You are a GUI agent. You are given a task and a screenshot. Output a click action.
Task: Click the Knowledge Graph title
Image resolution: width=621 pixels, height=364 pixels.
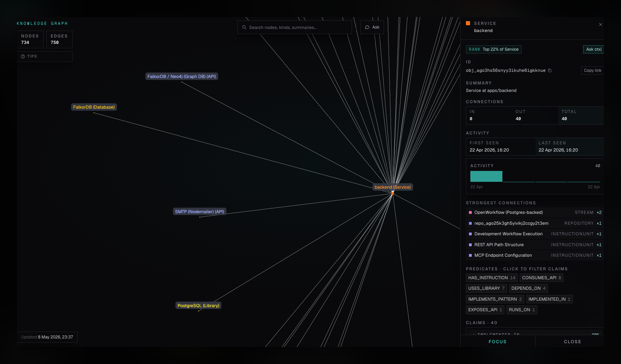[42, 23]
